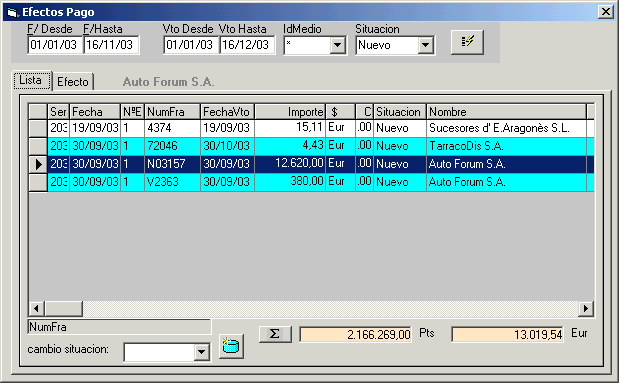Click the Vto Hasta date field
This screenshot has height=383, width=619.
coord(247,45)
